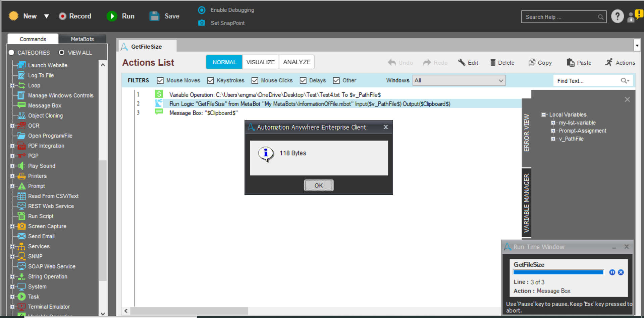Uncheck the Keystrokes filter
Viewport: 644px width, 318px height.
coord(211,80)
